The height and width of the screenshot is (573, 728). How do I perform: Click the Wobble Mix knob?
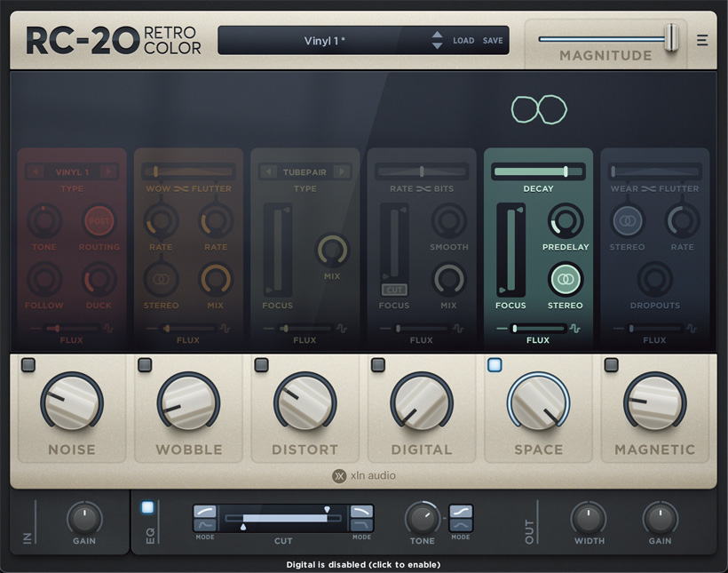216,279
